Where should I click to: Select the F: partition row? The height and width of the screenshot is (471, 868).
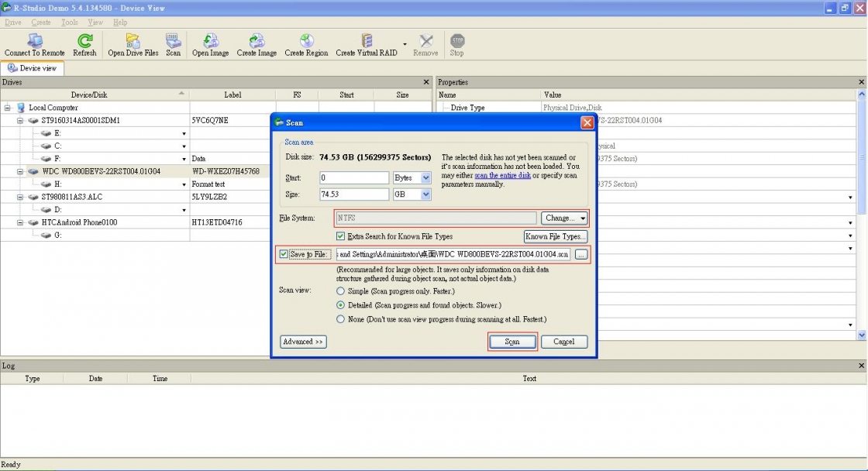[x=216, y=159]
